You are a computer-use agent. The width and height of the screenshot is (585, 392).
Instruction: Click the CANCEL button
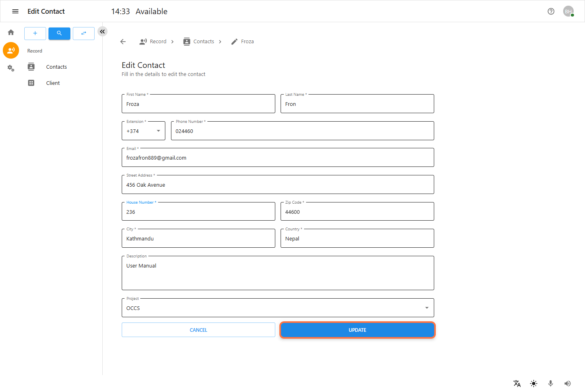pos(198,330)
